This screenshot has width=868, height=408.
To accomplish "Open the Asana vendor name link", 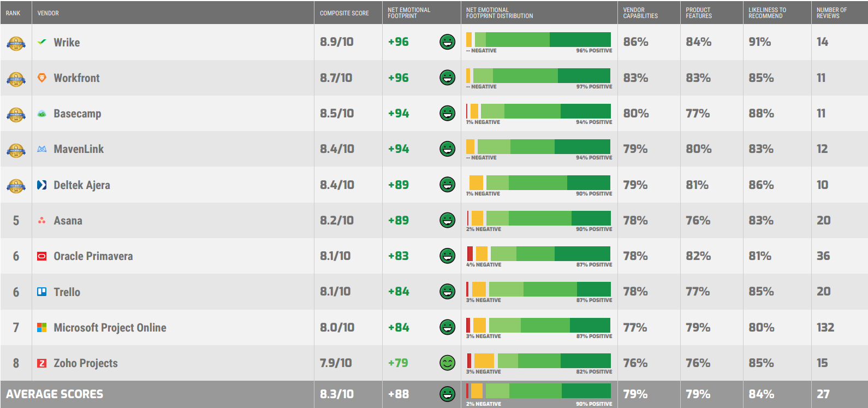I will point(68,221).
